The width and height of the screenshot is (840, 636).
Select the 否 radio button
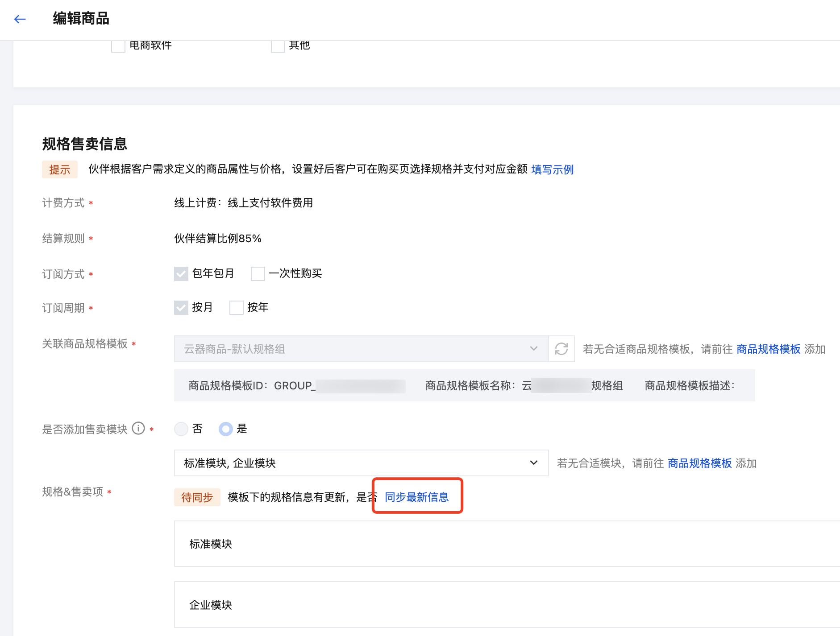[181, 429]
